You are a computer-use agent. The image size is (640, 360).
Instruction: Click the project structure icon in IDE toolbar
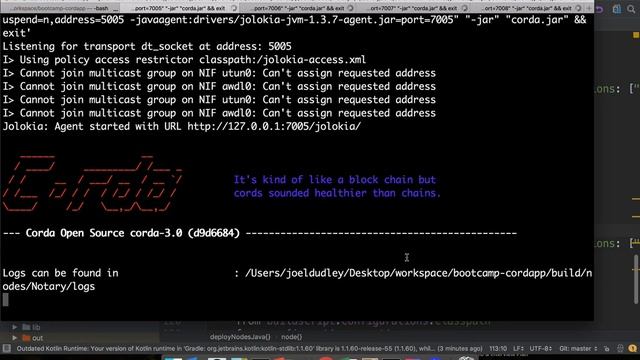pyautogui.click(x=617, y=9)
